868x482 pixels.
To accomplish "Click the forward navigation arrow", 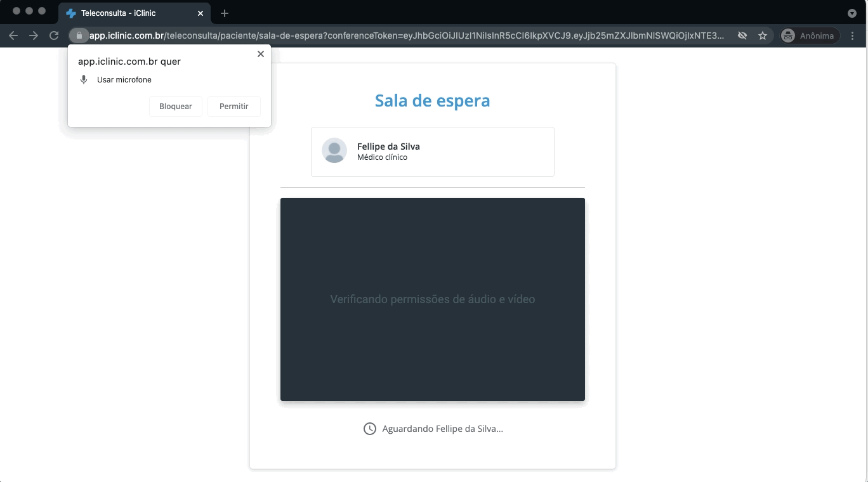I will click(34, 36).
